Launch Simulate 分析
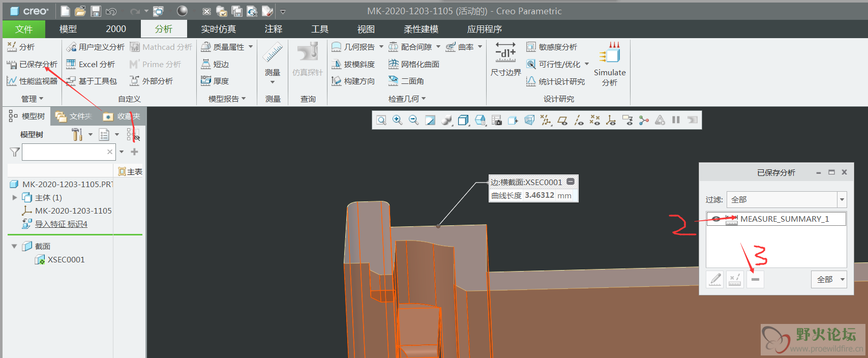The height and width of the screenshot is (358, 868). (x=610, y=64)
